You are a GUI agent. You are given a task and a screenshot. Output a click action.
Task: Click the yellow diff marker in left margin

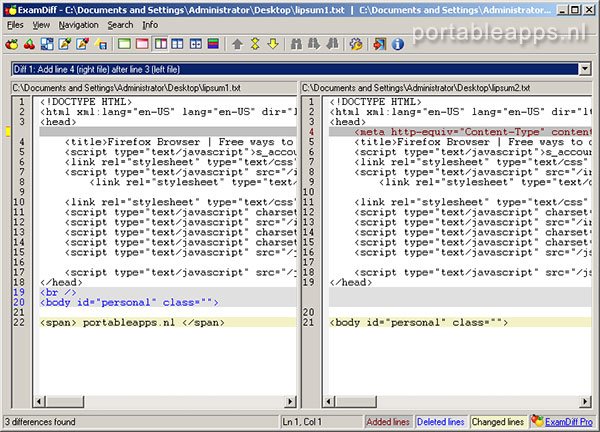tap(8, 132)
